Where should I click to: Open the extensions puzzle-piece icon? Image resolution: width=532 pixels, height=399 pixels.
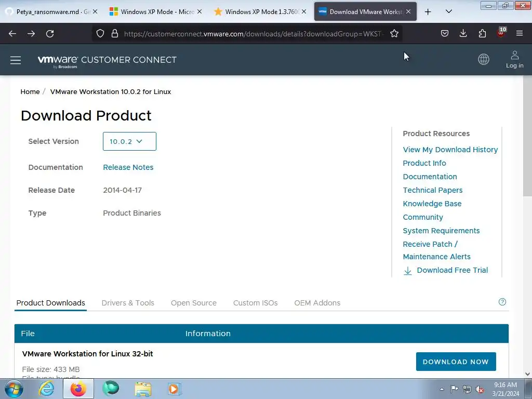(x=482, y=34)
